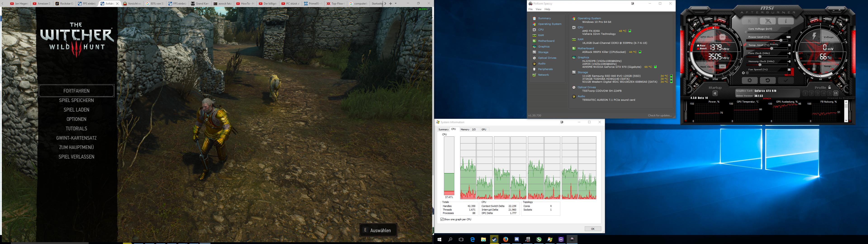Open Afterburner information 'i' button
The height and width of the screenshot is (244, 868).
click(786, 21)
